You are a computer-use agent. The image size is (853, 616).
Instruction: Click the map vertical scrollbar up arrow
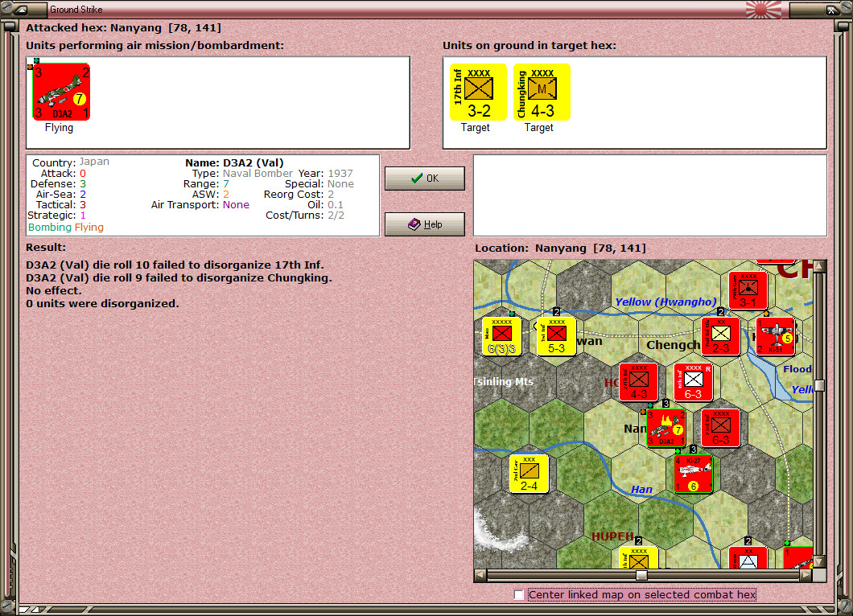tap(819, 266)
